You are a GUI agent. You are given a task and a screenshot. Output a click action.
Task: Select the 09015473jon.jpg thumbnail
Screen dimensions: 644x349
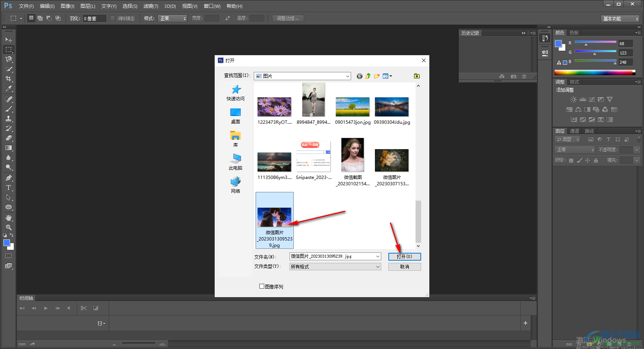coord(353,107)
